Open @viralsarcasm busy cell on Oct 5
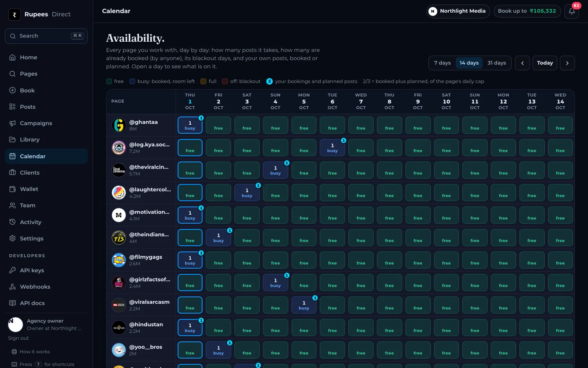Screen dimensions: 588x368 click(x=304, y=305)
